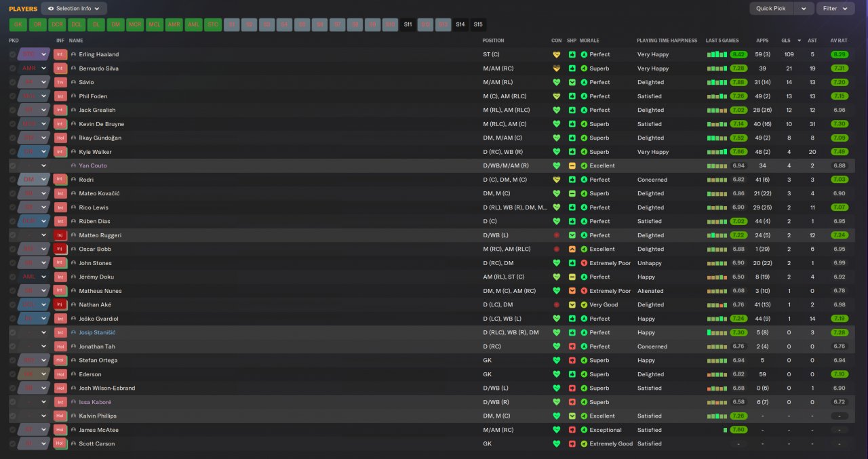Select the S14 substitute slot

(x=460, y=24)
